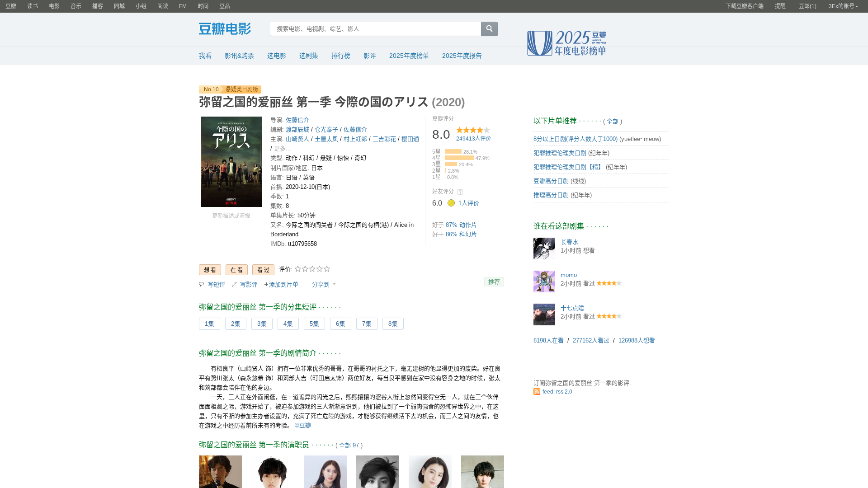
Task: Open 全部 97 cast and crew link
Action: coord(349,446)
